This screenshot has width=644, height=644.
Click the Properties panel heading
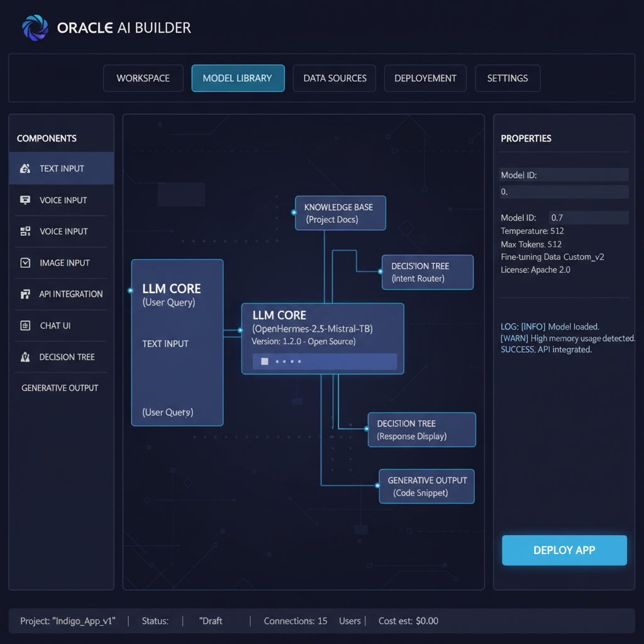pos(526,138)
